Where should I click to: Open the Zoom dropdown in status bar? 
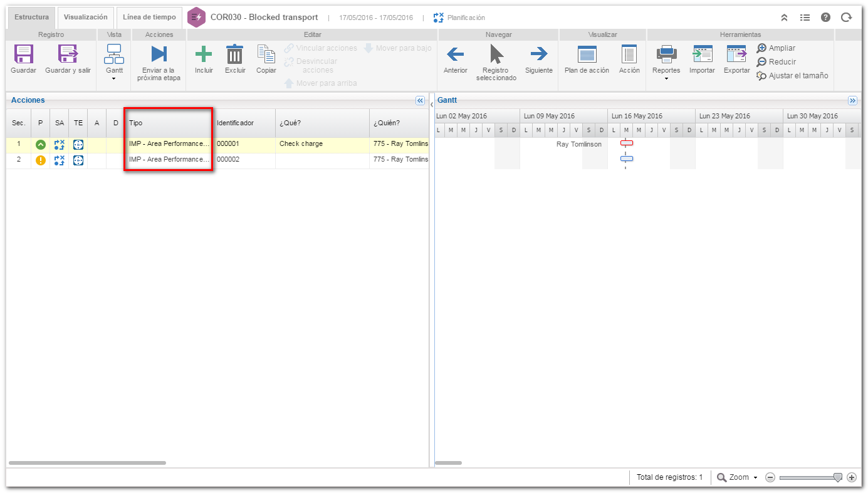(x=737, y=477)
